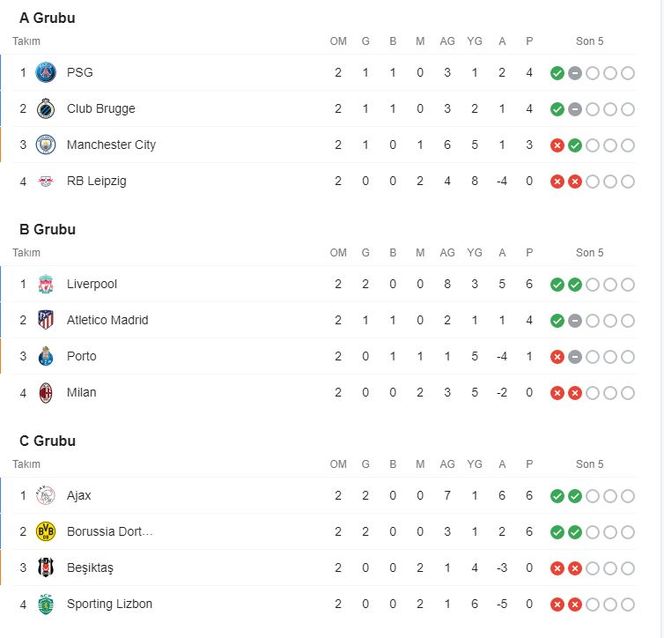Click the C Grubu group heading

pos(47,441)
